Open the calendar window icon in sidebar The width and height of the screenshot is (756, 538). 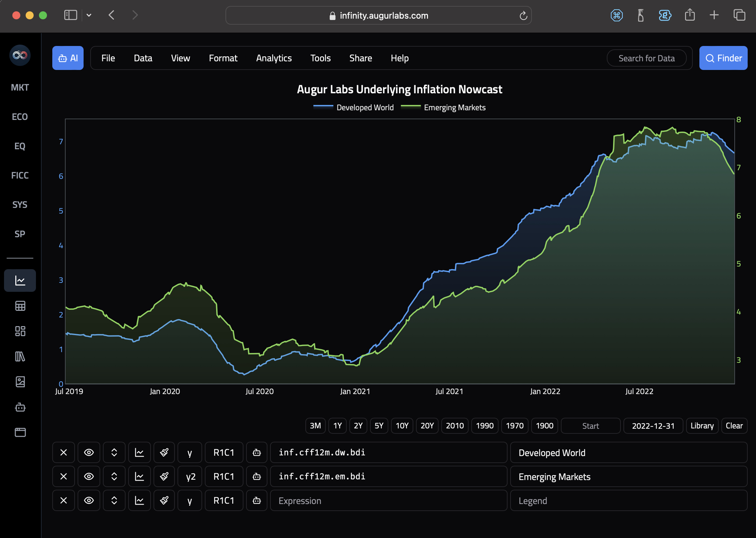(20, 432)
